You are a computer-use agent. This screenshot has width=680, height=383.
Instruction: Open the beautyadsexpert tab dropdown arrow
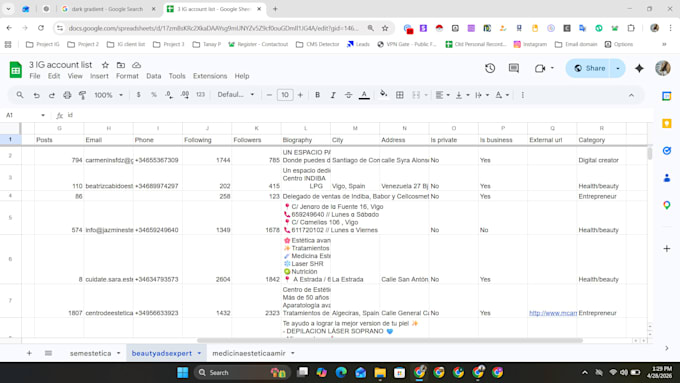pos(199,353)
